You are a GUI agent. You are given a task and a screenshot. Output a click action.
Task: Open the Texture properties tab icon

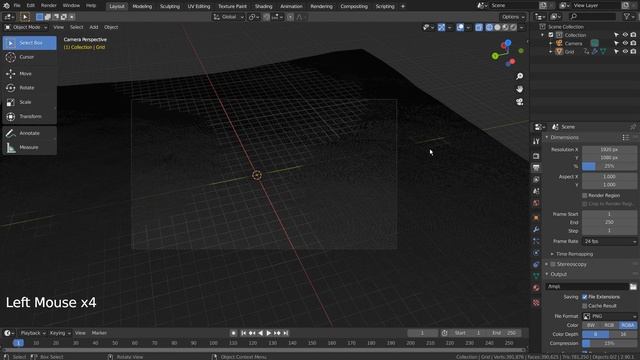pyautogui.click(x=536, y=302)
